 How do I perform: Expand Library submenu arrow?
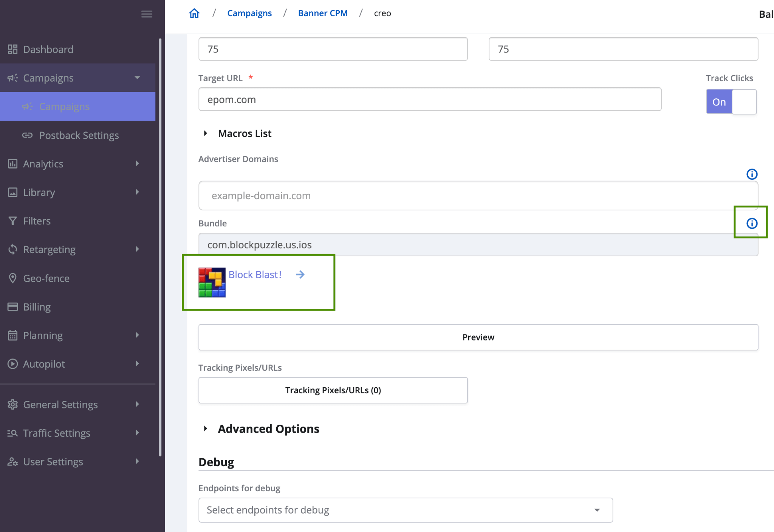[x=137, y=192]
